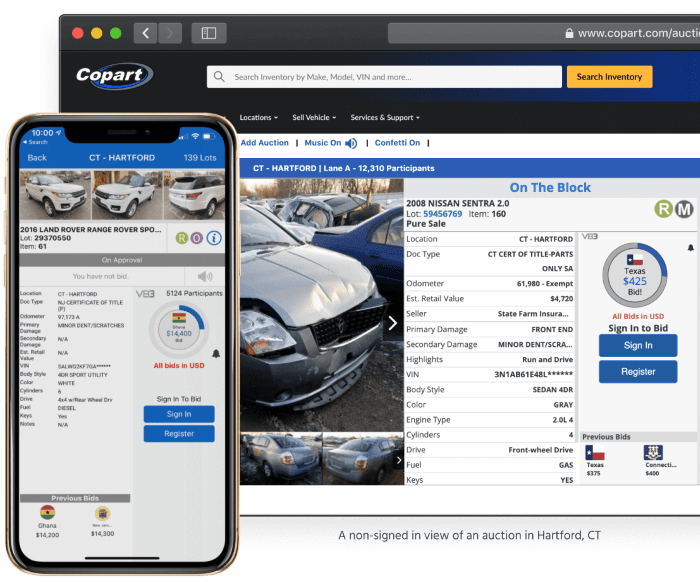Tap the 2016 Land Rover title on phone
Screen dimensions: 700x582
(91, 229)
